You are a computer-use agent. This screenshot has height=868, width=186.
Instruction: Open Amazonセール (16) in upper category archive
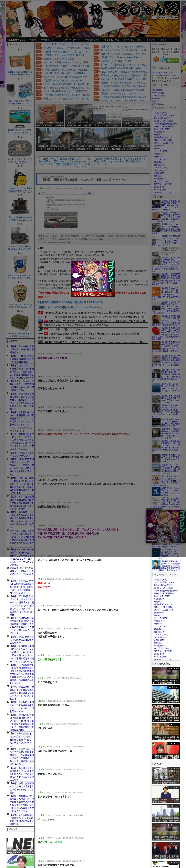click(x=163, y=192)
